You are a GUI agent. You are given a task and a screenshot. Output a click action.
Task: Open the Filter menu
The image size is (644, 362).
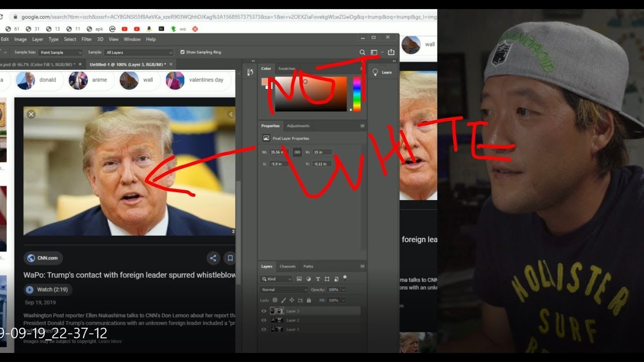(87, 39)
